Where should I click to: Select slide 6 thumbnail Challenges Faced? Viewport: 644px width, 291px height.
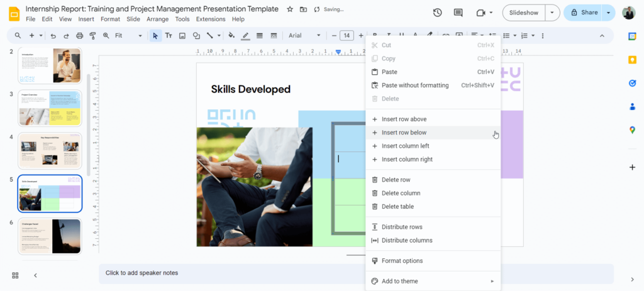pos(50,236)
